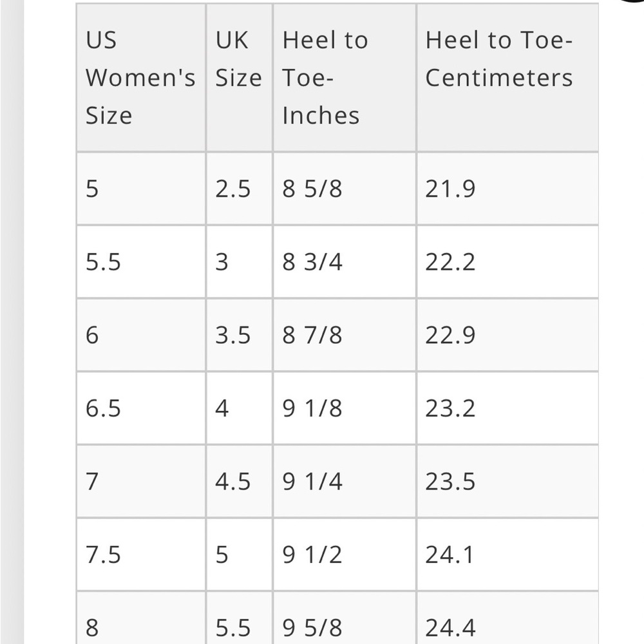
Task: Select the 9 1/2 inches cell
Action: tap(312, 554)
